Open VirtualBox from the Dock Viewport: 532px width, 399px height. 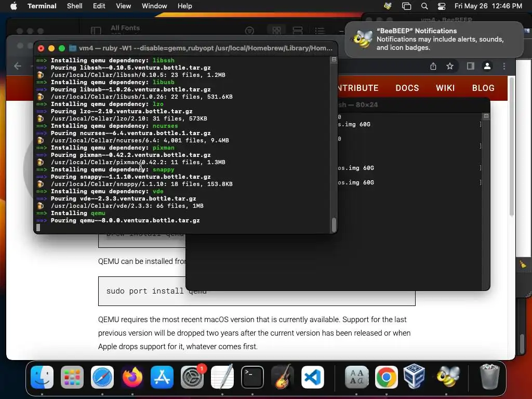tap(414, 377)
